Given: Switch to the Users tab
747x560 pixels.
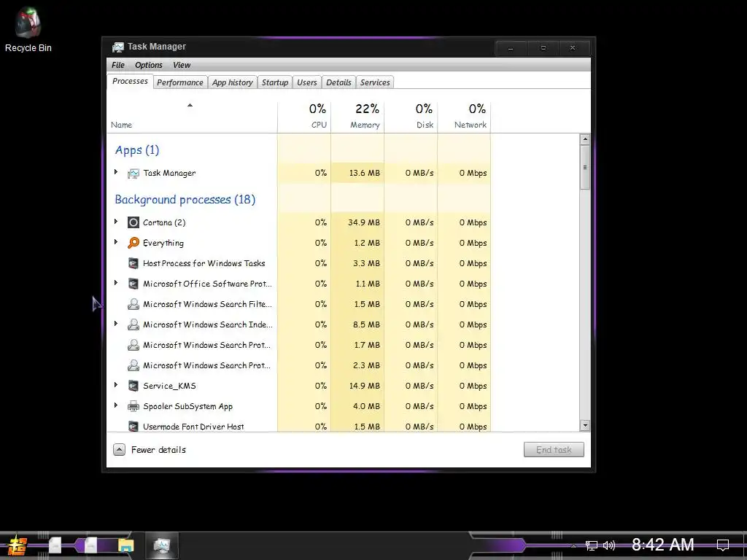Looking at the screenshot, I should point(307,82).
